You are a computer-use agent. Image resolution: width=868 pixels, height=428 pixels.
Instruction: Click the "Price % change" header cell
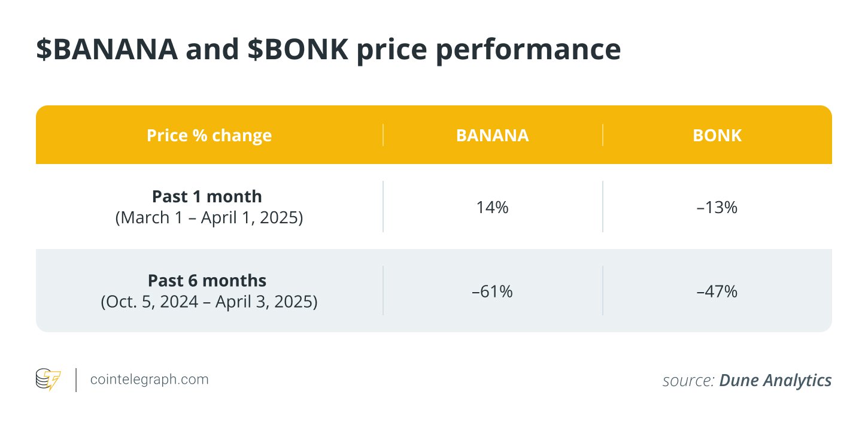pyautogui.click(x=209, y=135)
